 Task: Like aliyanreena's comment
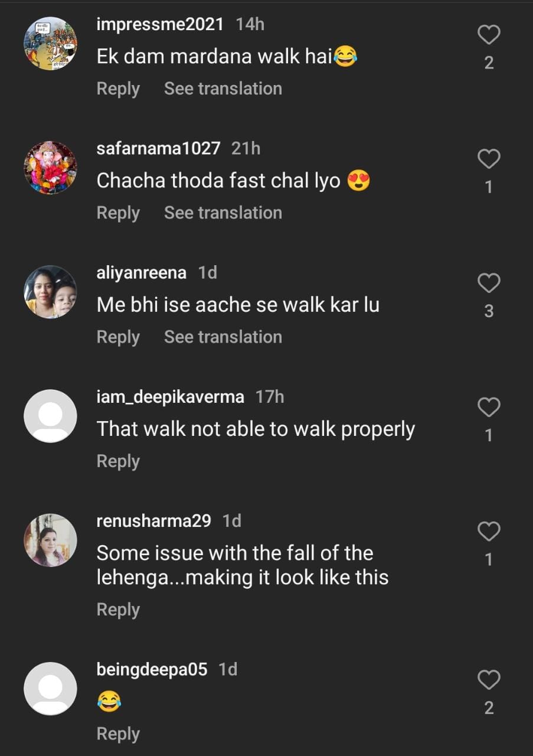point(489,283)
